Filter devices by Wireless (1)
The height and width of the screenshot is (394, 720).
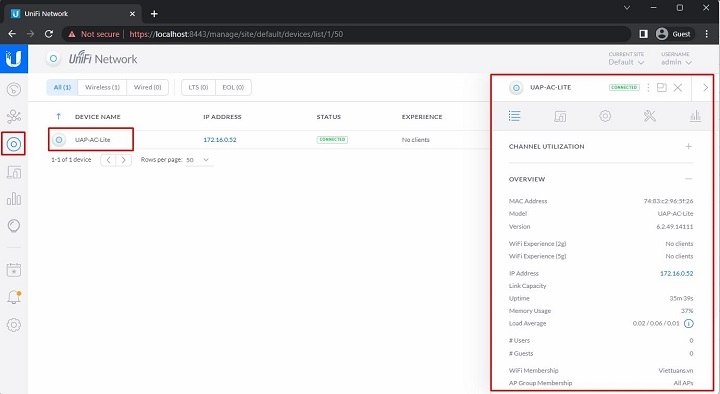pyautogui.click(x=102, y=87)
